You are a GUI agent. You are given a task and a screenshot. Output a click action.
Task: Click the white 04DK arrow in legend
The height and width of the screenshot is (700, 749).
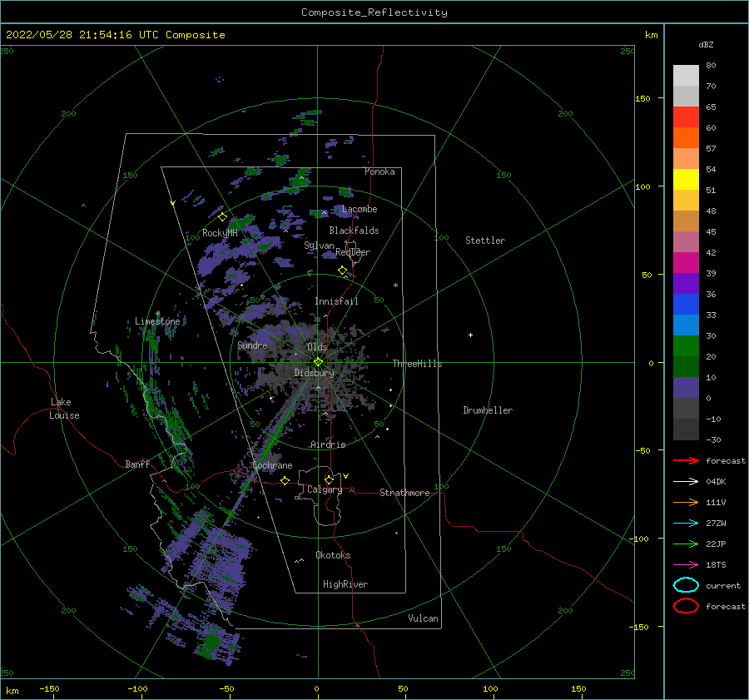[686, 481]
